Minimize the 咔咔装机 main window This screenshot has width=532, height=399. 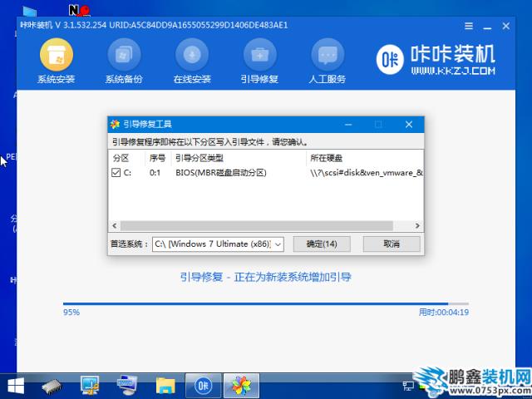(488, 27)
